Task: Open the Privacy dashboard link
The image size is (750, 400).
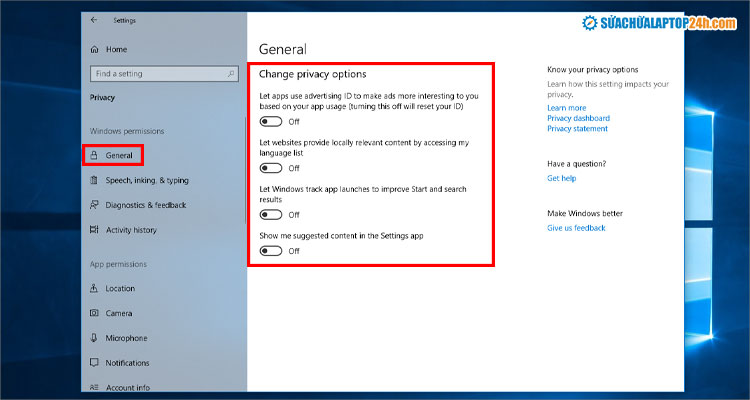Action: click(578, 118)
